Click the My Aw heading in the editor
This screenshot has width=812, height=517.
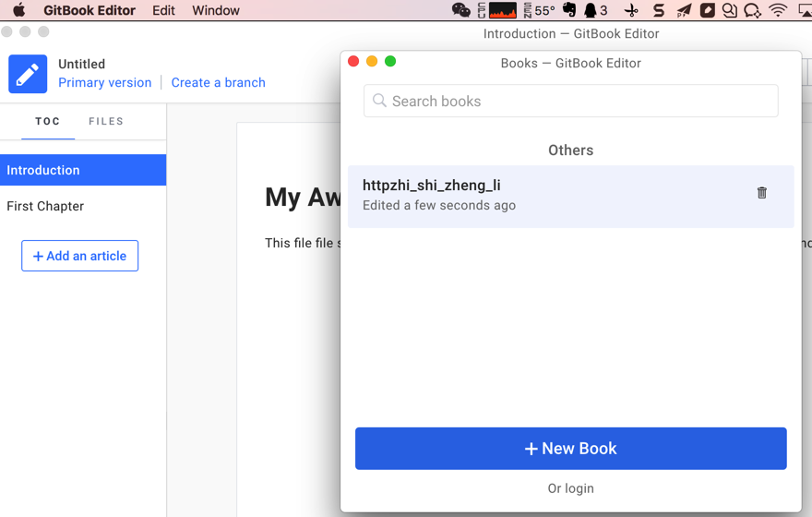(x=303, y=198)
